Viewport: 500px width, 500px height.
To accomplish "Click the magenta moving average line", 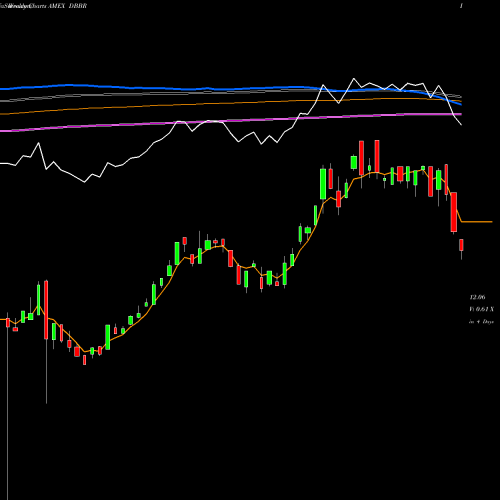I will 230,121.
